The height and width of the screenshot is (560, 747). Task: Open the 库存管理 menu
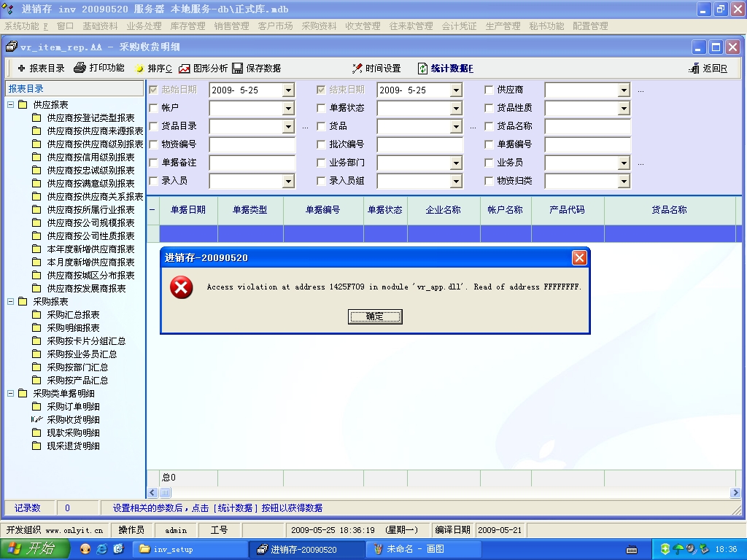(187, 26)
